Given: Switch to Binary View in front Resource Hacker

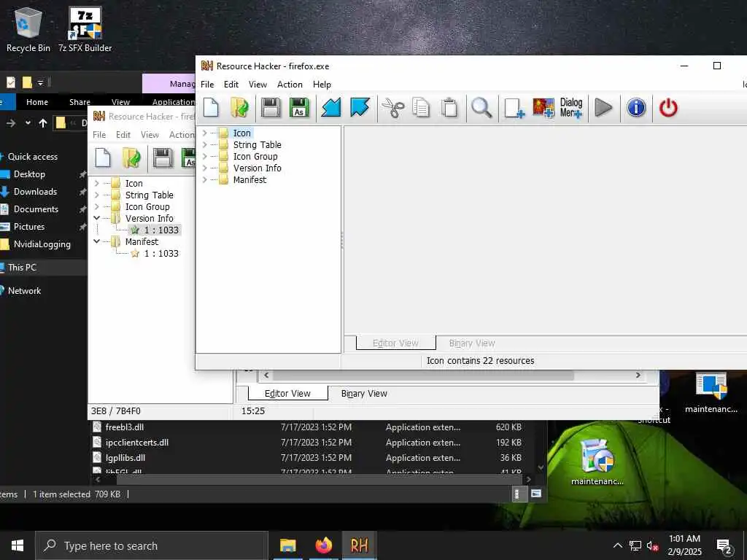Looking at the screenshot, I should 472,343.
